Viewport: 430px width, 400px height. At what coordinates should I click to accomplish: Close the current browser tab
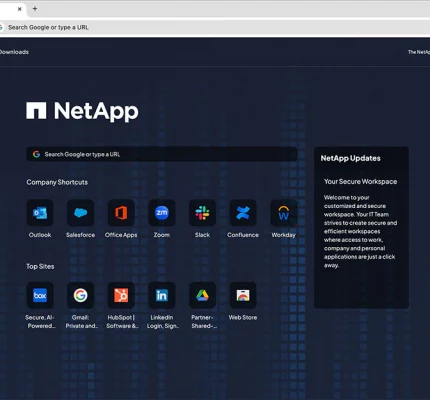pos(20,9)
